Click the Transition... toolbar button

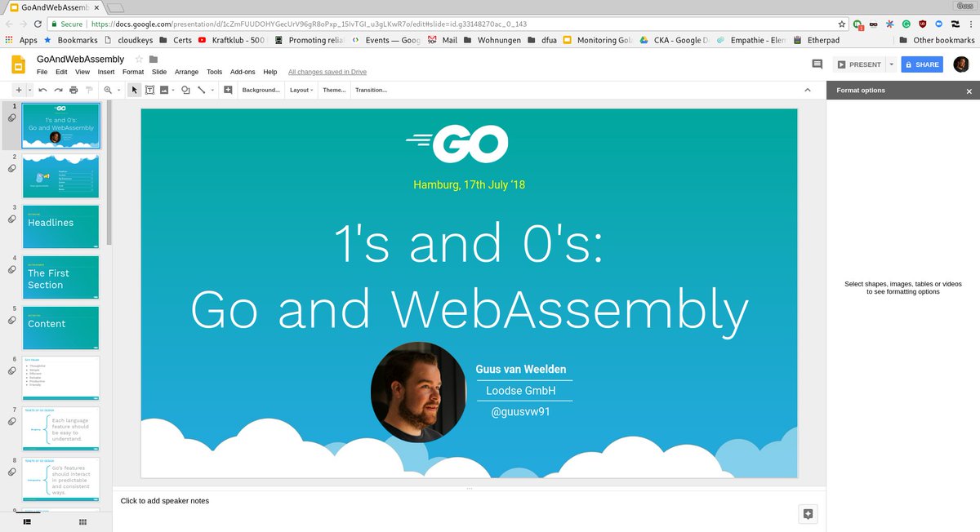pyautogui.click(x=371, y=90)
